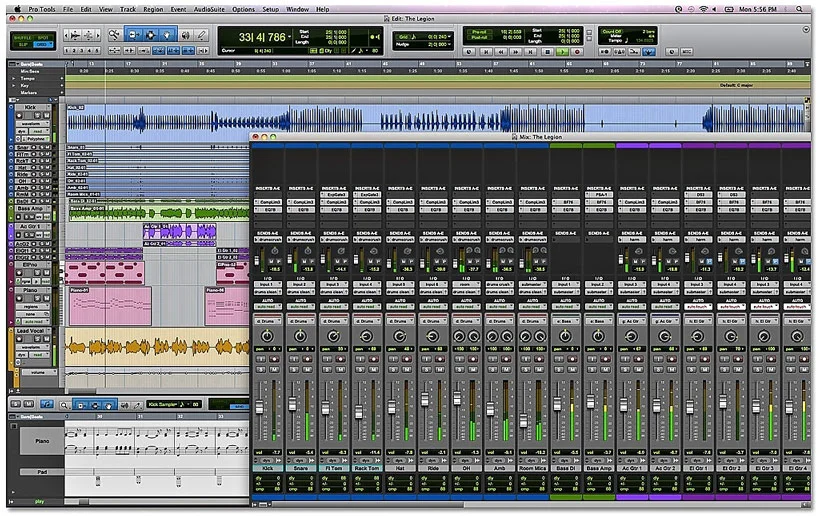The width and height of the screenshot is (820, 516).
Task: Click the Lead Vocal waveform region
Action: tap(157, 347)
